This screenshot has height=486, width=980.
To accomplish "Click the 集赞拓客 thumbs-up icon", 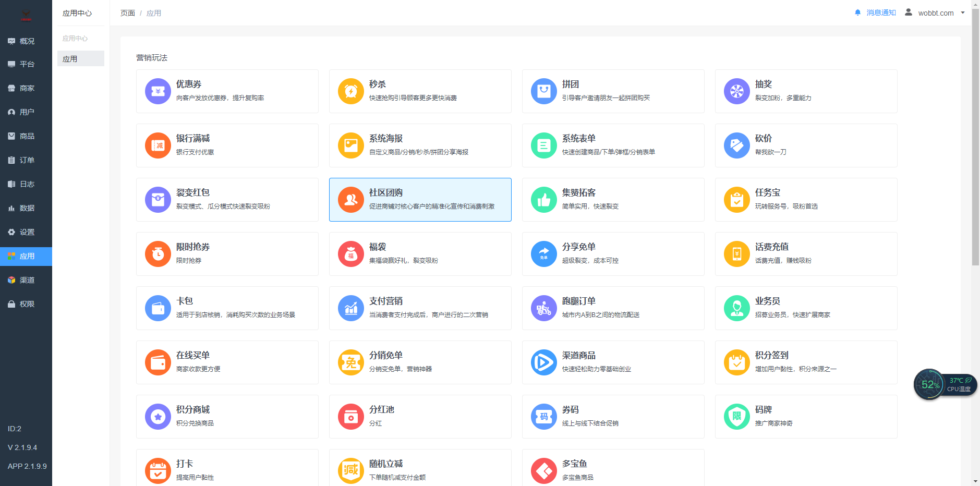I will 543,200.
